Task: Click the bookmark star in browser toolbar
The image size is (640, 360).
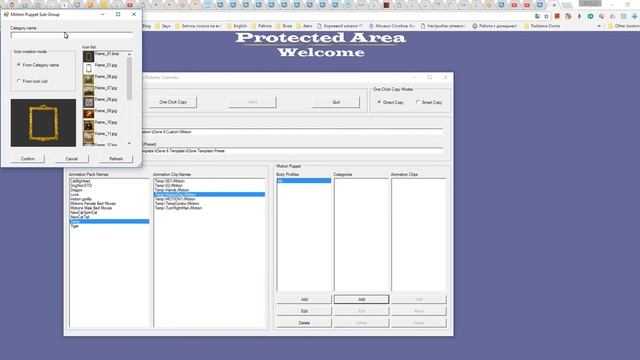Action: coord(546,16)
